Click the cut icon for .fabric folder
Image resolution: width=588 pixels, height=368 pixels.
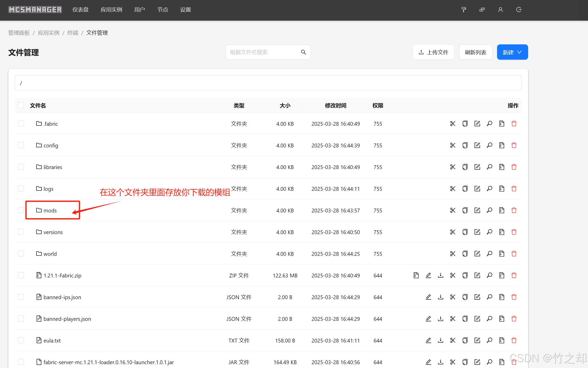click(x=452, y=124)
